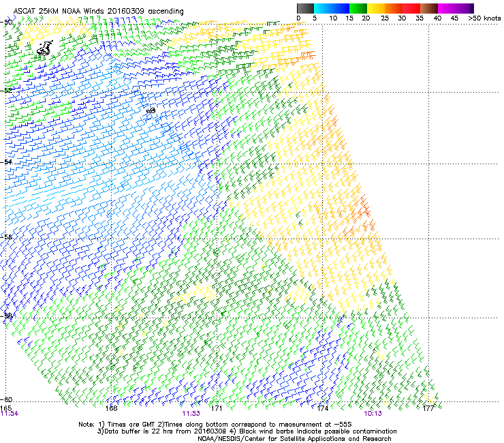Image resolution: width=504 pixels, height=443 pixels.
Task: Click the longitude label '171'
Action: pyautogui.click(x=217, y=408)
